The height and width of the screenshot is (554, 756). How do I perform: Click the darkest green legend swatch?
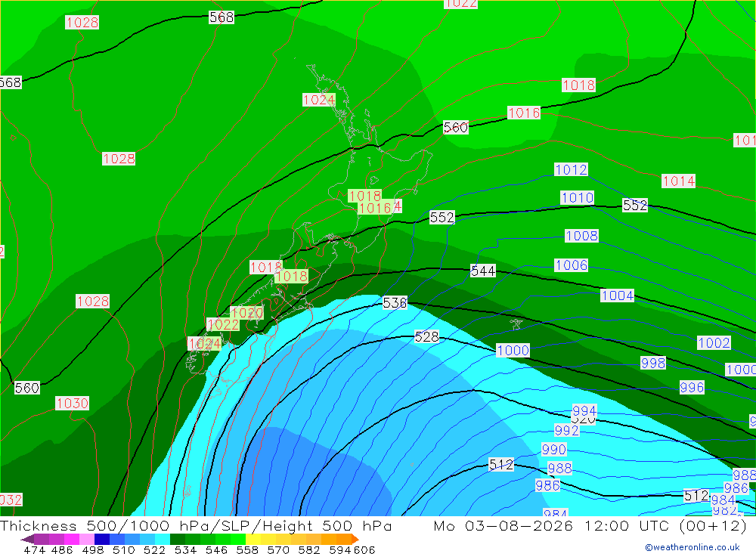point(178,539)
